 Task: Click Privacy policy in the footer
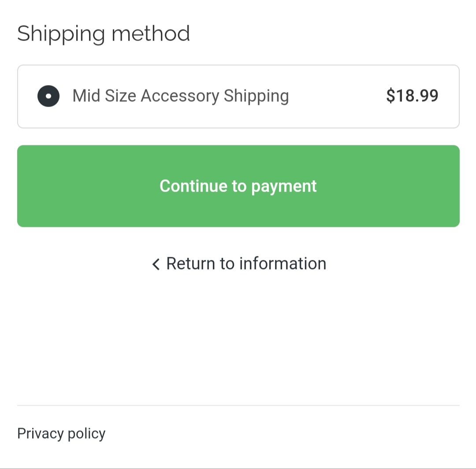[61, 433]
